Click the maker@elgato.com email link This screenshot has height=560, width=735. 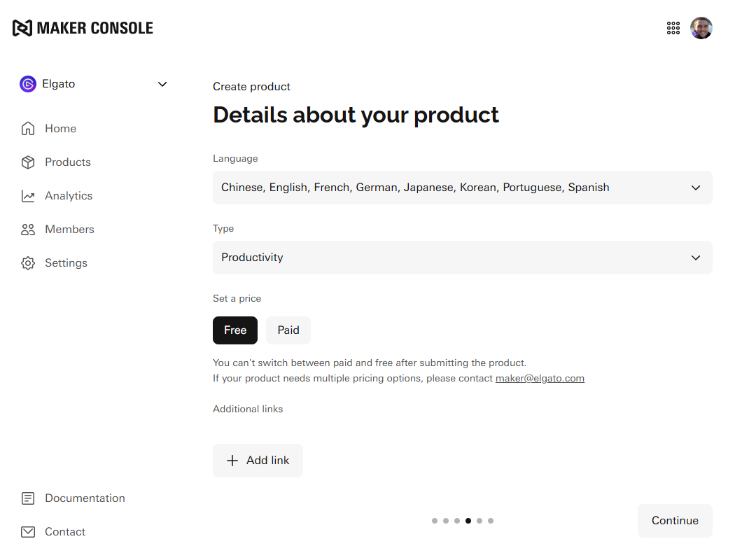click(540, 378)
